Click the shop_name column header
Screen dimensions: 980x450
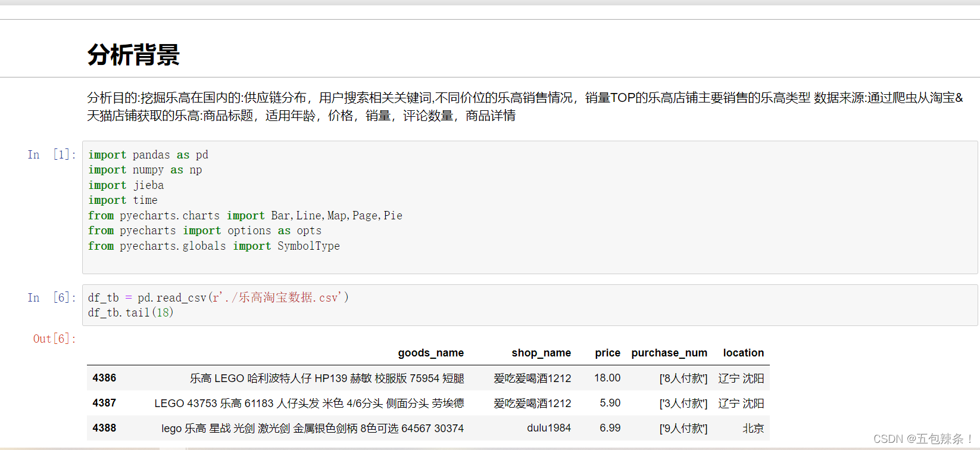pyautogui.click(x=541, y=353)
